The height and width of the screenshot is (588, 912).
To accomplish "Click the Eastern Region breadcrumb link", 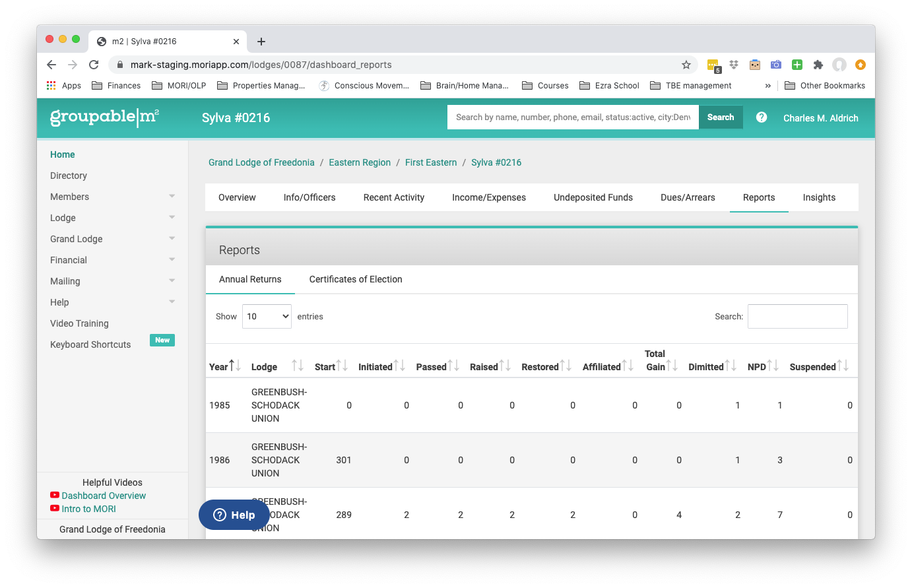I will click(360, 162).
